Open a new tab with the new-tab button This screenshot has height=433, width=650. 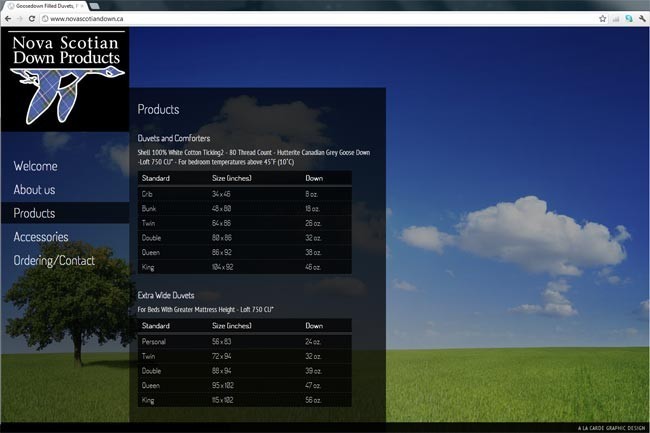click(94, 6)
